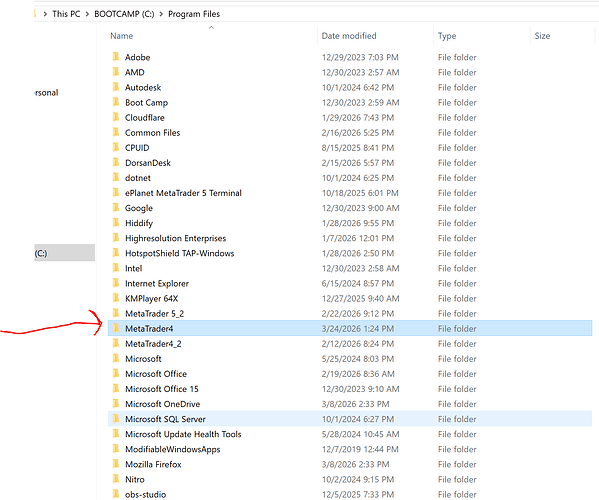Sort by Date modified column header
The width and height of the screenshot is (599, 500).
[349, 36]
